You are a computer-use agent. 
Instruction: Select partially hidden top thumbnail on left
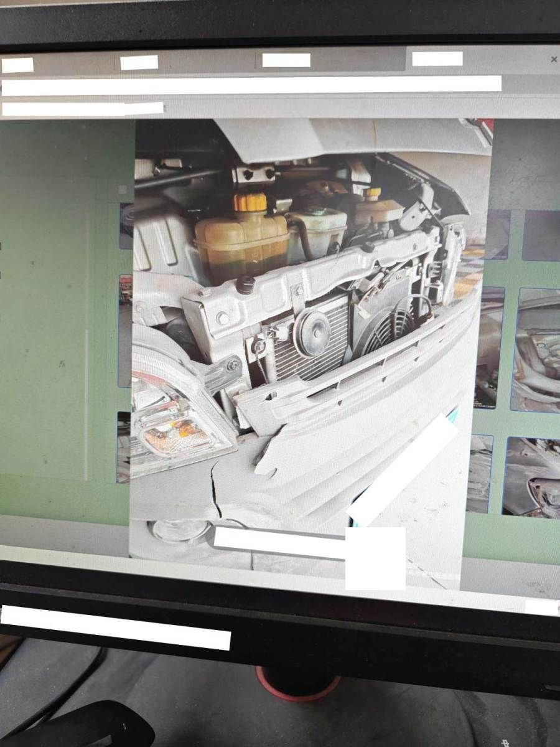tap(126, 225)
